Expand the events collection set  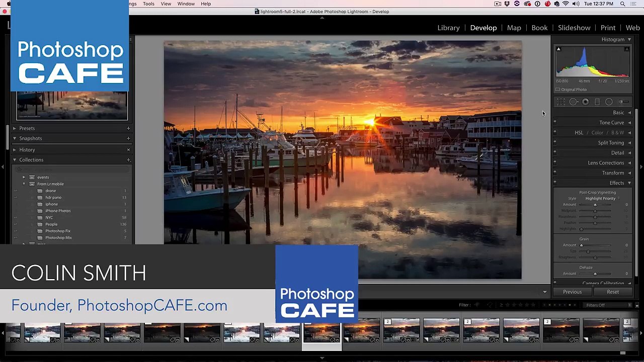(x=24, y=177)
